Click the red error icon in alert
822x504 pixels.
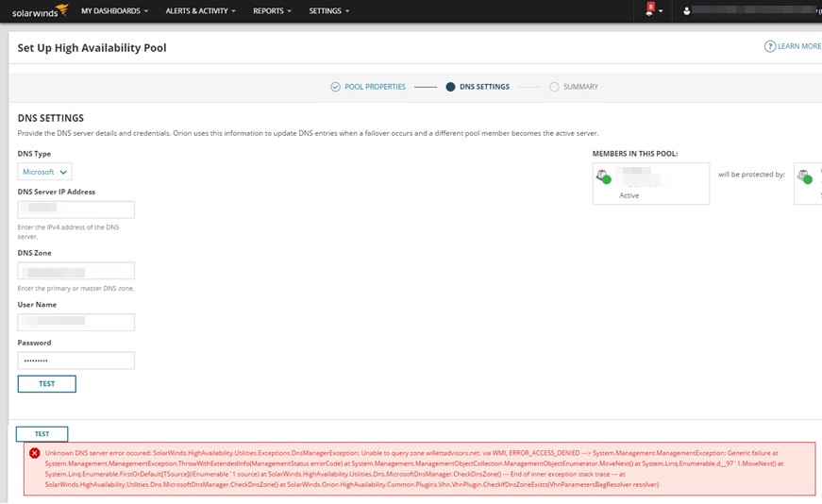[x=35, y=453]
